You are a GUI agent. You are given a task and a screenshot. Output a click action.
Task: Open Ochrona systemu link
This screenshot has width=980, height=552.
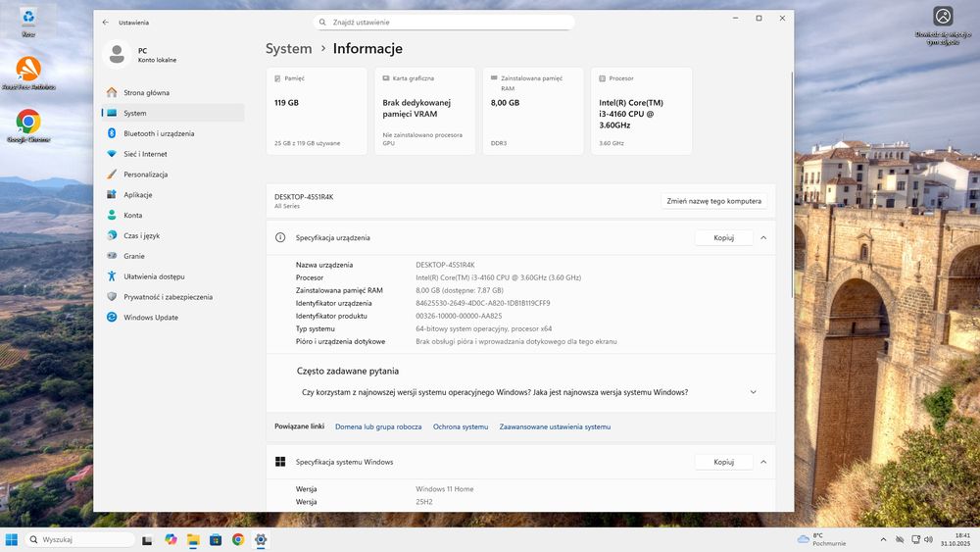click(x=461, y=427)
